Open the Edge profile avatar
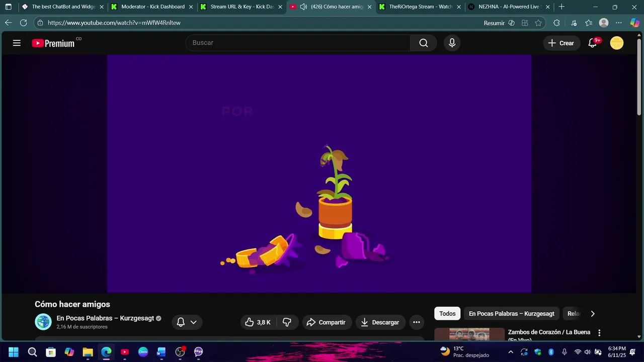This screenshot has width=644, height=362. tap(604, 23)
